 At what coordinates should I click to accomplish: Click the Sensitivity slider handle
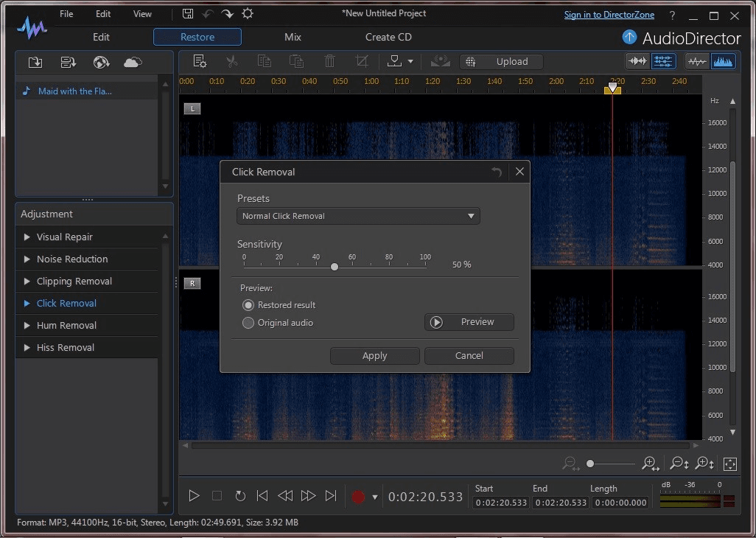point(335,267)
